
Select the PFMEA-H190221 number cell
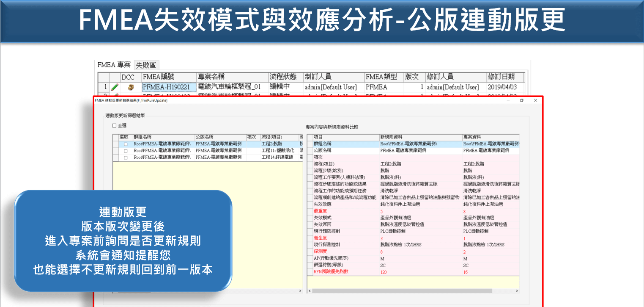click(168, 87)
